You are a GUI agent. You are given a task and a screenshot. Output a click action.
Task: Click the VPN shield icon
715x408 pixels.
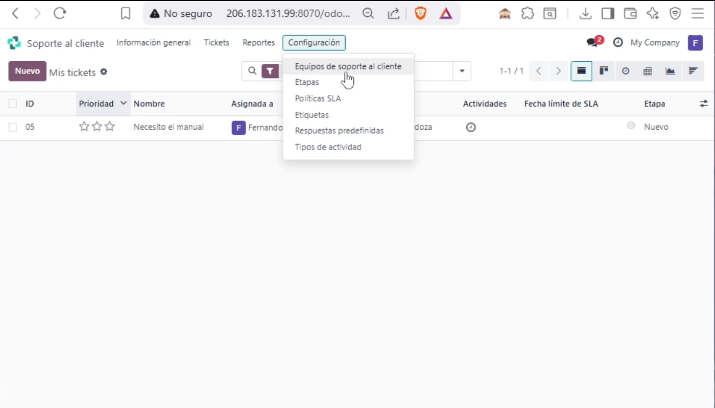click(675, 14)
